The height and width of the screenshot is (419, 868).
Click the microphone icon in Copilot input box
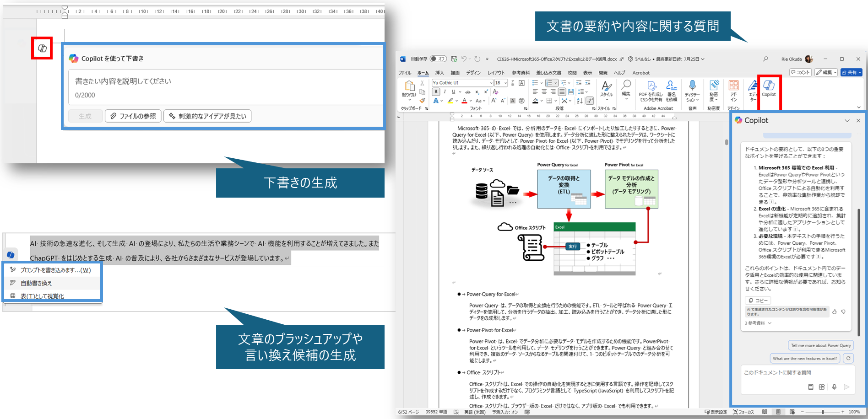click(x=834, y=387)
